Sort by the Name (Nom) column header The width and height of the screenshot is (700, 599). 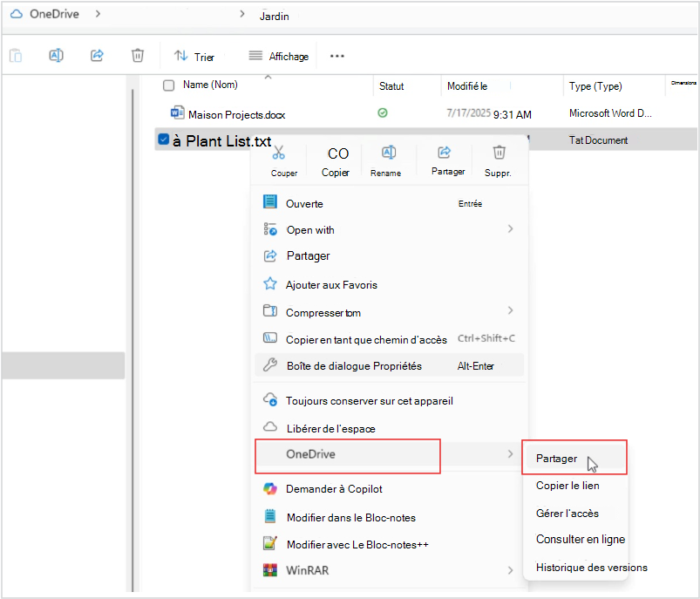[x=210, y=85]
